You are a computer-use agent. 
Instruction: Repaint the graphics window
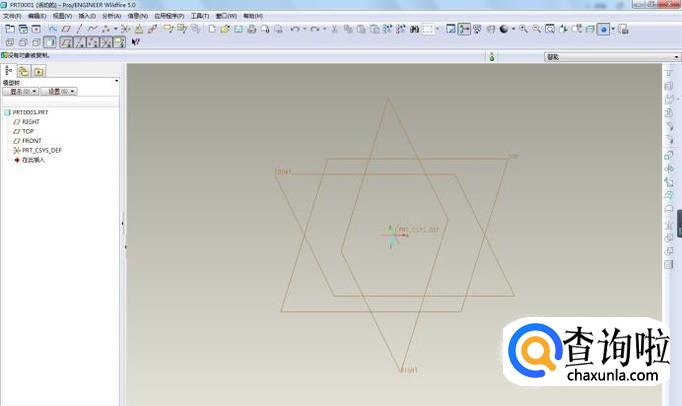pos(451,29)
